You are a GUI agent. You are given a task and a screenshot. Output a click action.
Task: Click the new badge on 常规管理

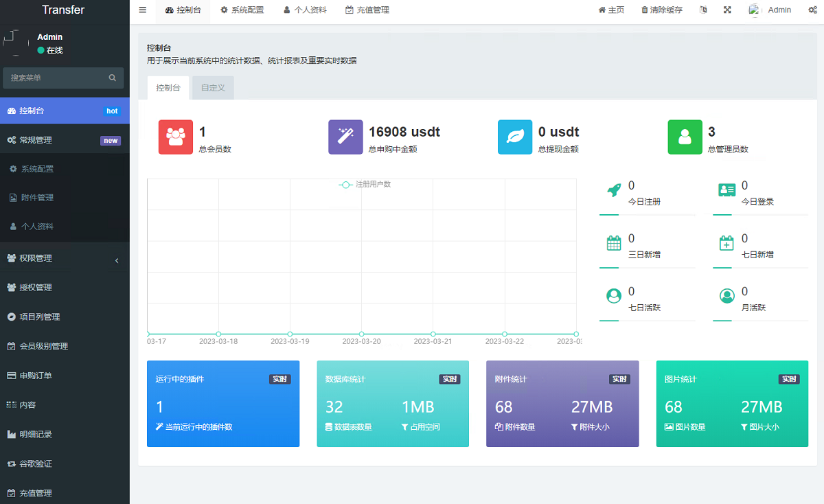point(111,141)
